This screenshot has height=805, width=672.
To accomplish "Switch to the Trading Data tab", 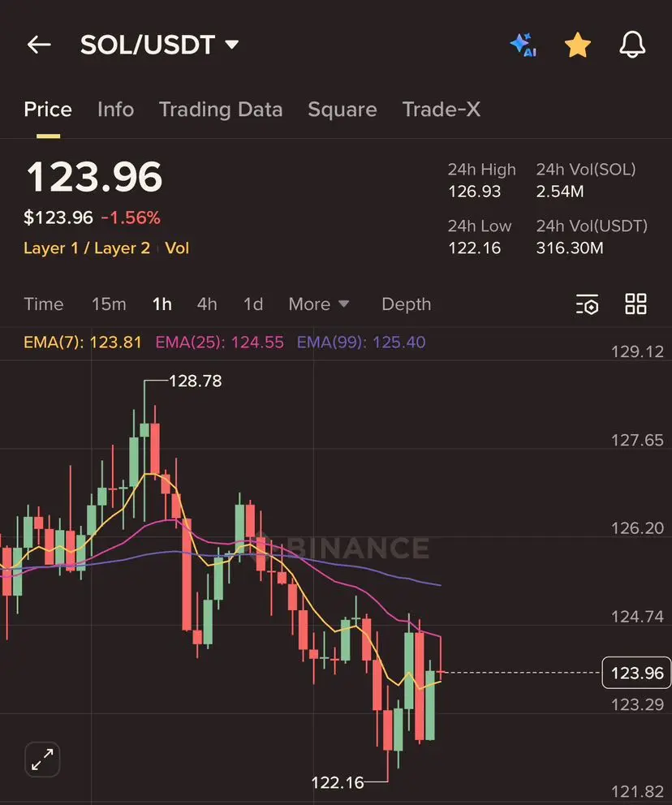I will click(x=221, y=110).
